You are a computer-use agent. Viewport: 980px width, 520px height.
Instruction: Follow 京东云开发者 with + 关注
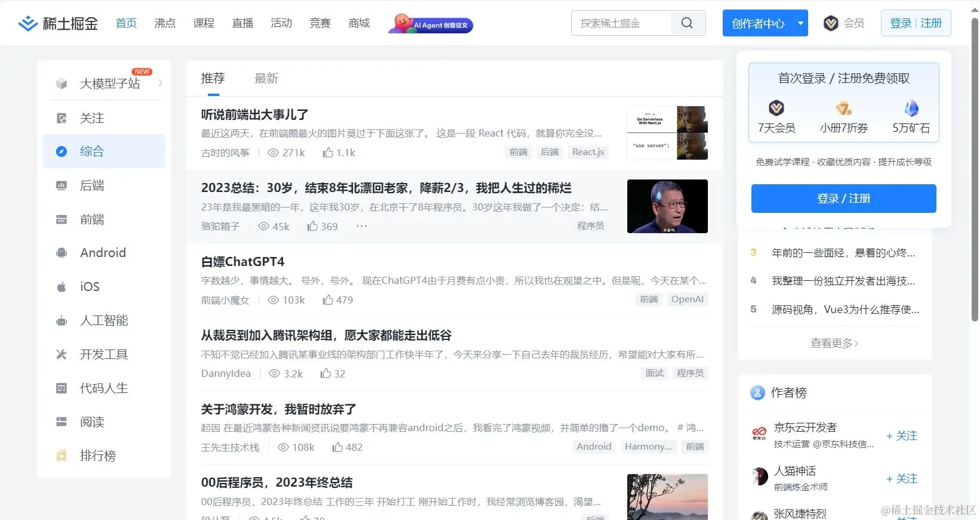(x=902, y=436)
